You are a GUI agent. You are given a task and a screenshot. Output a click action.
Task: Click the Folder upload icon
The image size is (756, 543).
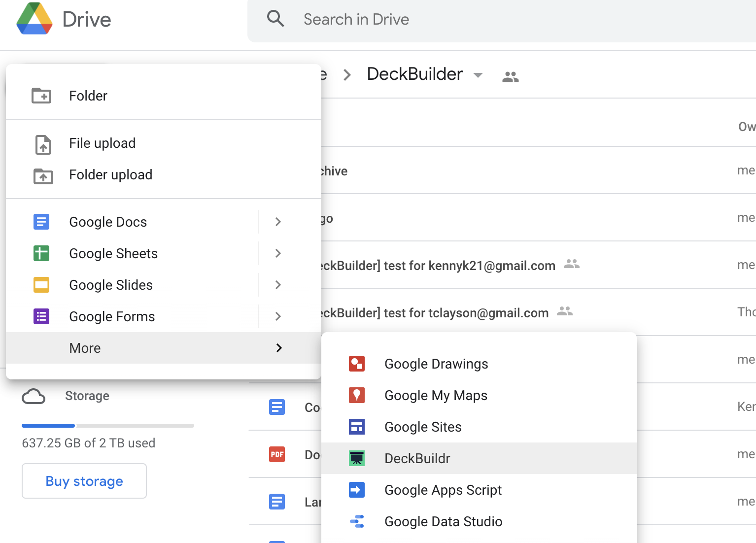43,175
